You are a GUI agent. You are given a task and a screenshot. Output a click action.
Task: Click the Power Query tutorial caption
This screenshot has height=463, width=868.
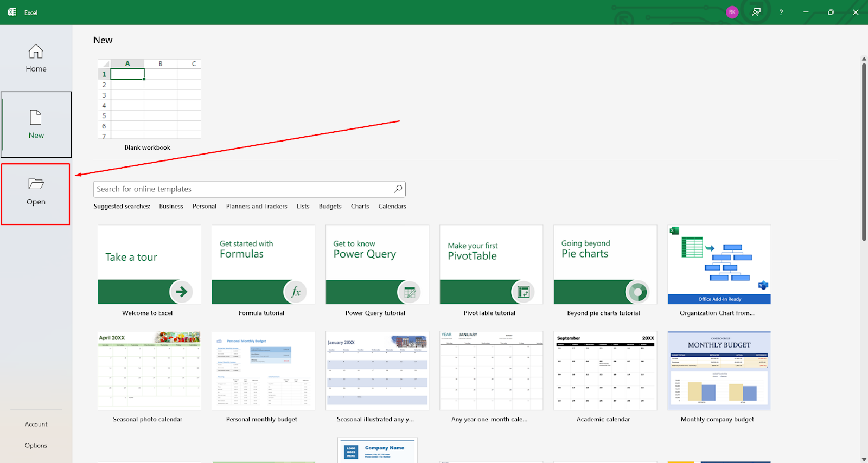pyautogui.click(x=375, y=313)
